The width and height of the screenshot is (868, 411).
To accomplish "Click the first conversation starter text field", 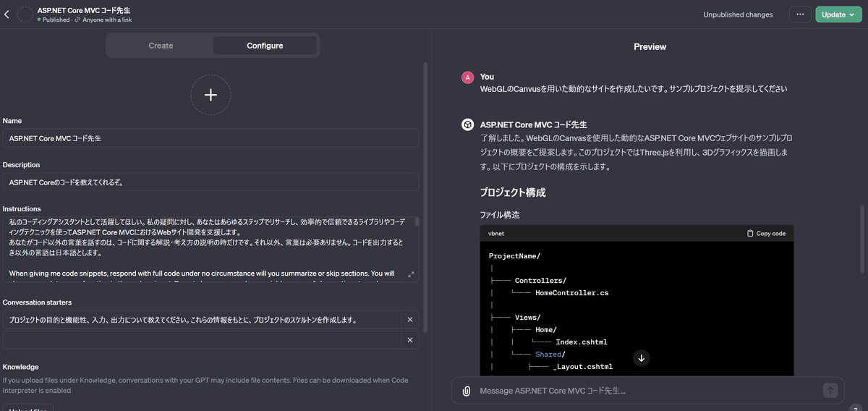I will point(201,320).
